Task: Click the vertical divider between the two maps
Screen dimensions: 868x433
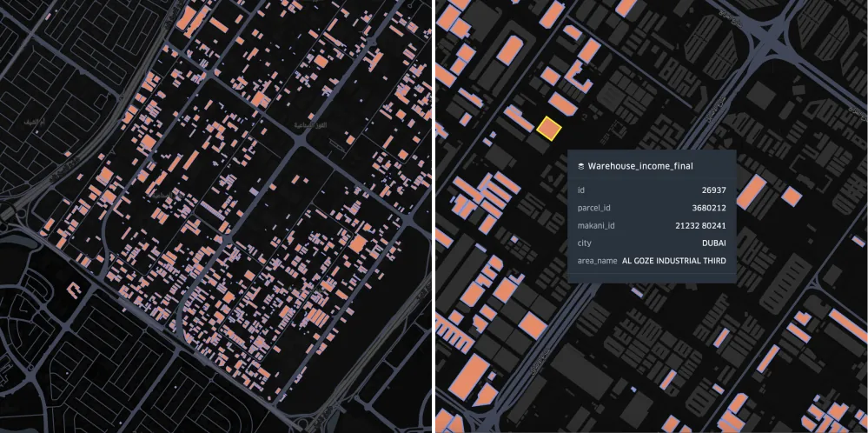Action: 434,216
